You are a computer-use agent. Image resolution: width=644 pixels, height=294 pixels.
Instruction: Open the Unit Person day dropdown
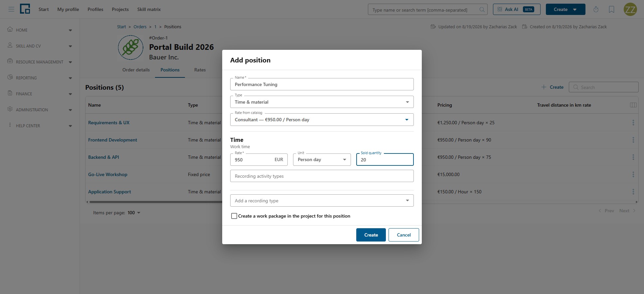(x=322, y=159)
